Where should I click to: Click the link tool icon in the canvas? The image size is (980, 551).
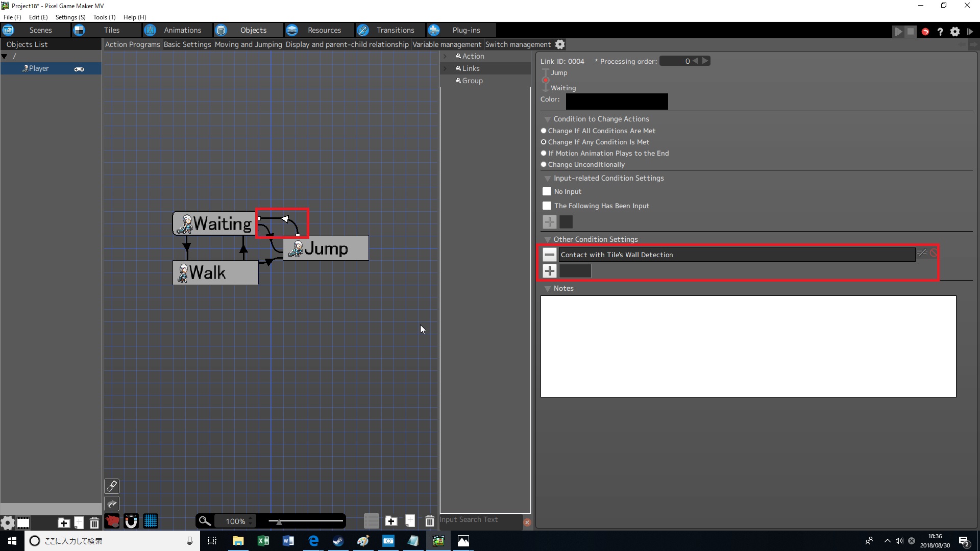[112, 486]
